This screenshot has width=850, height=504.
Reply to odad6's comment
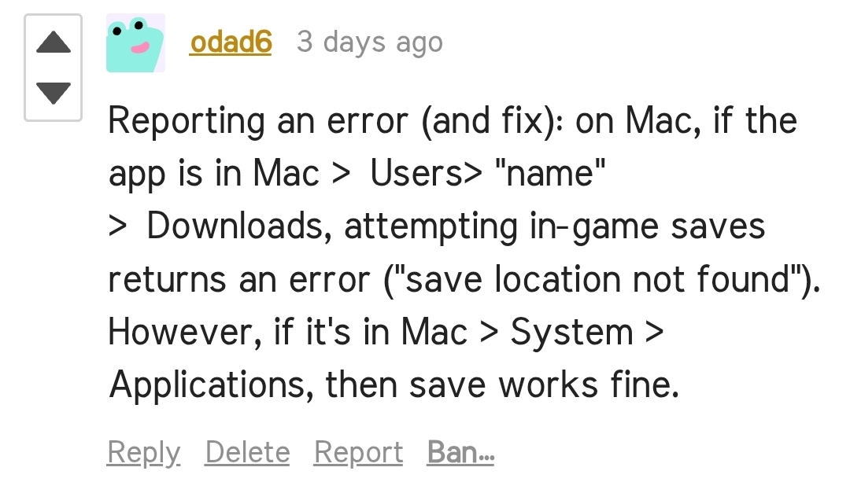pyautogui.click(x=143, y=452)
